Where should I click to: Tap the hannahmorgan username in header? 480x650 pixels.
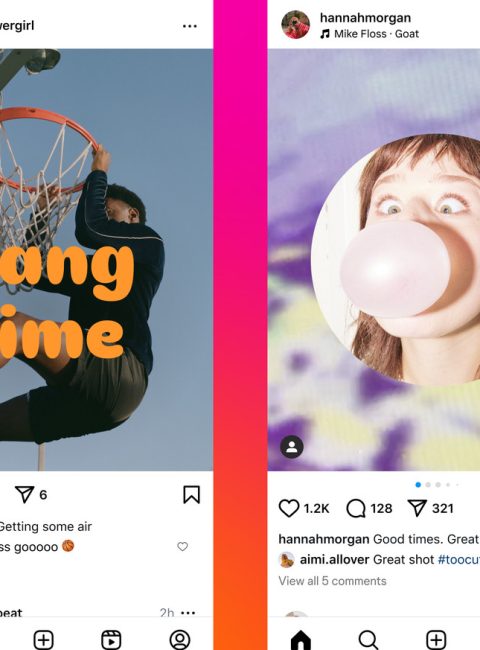[365, 18]
